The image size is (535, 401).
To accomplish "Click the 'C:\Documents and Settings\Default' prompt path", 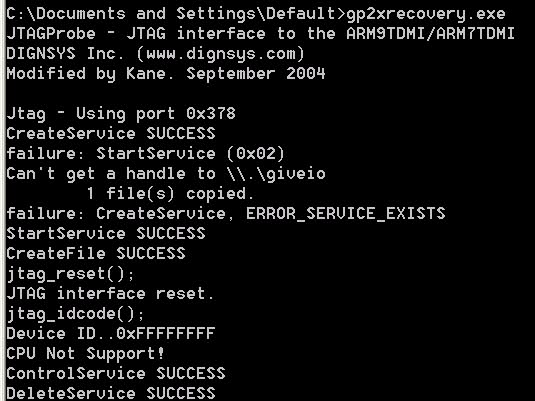I will tap(171, 14).
